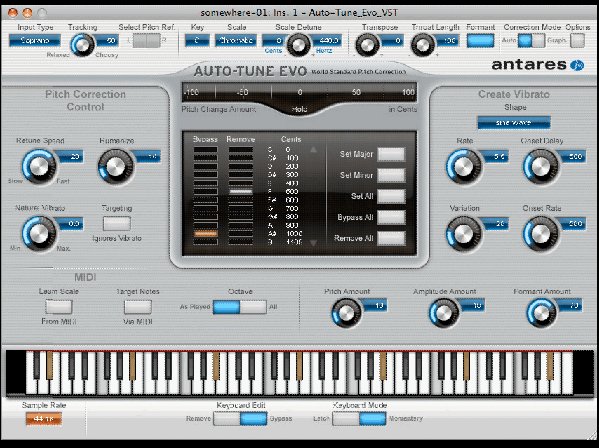
Task: Toggle Bypass for note A#
Action: point(206,233)
